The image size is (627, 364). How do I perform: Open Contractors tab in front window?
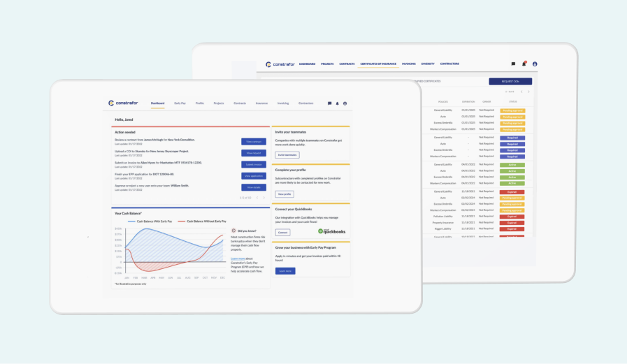coord(306,103)
